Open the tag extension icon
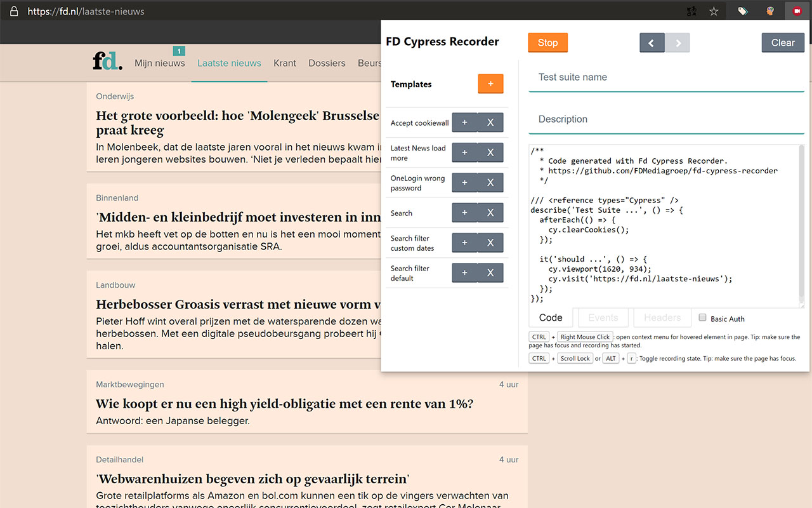The image size is (812, 508). click(742, 11)
